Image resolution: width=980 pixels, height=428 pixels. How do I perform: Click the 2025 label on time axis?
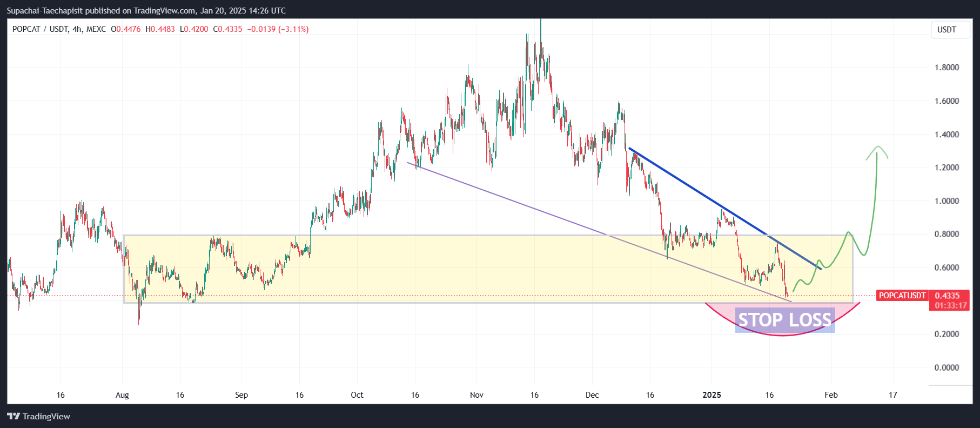(711, 395)
